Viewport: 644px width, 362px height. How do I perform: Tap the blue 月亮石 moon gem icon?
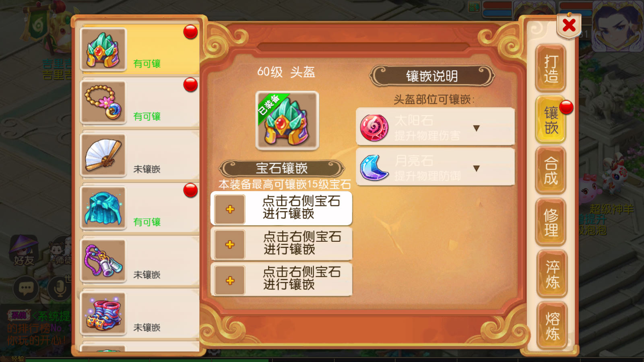pyautogui.click(x=374, y=168)
